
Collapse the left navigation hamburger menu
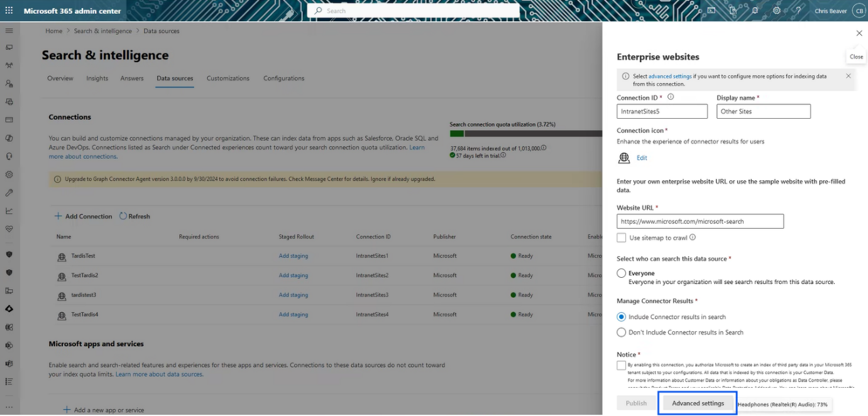coord(9,30)
